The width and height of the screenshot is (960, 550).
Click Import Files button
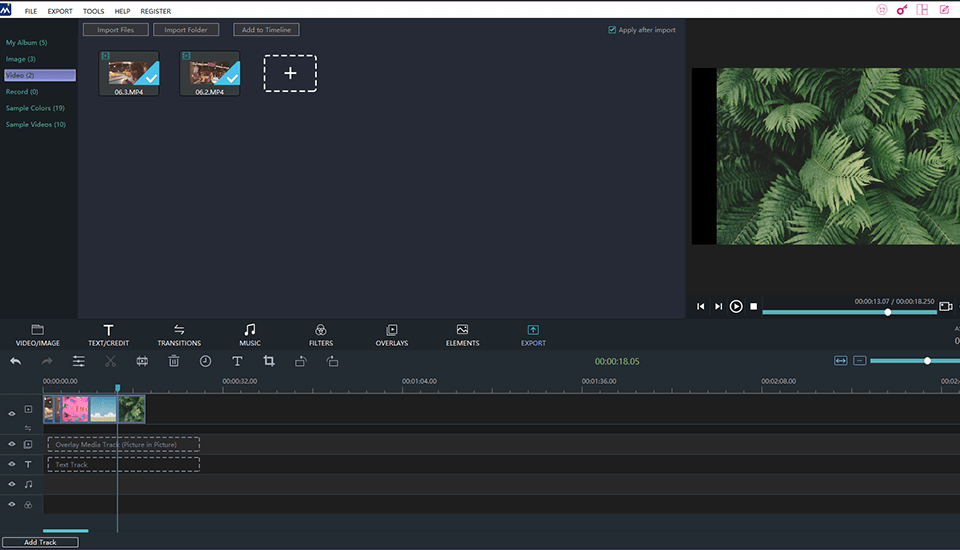click(x=116, y=29)
